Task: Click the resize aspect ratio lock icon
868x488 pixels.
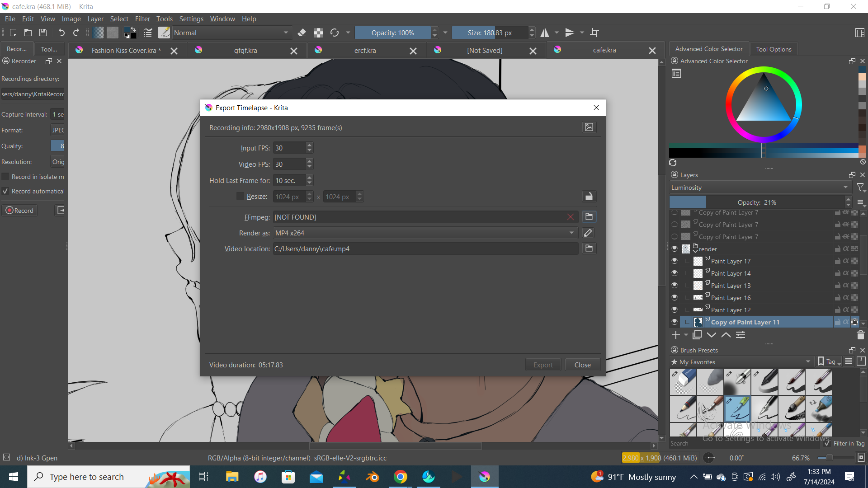Action: pos(589,197)
